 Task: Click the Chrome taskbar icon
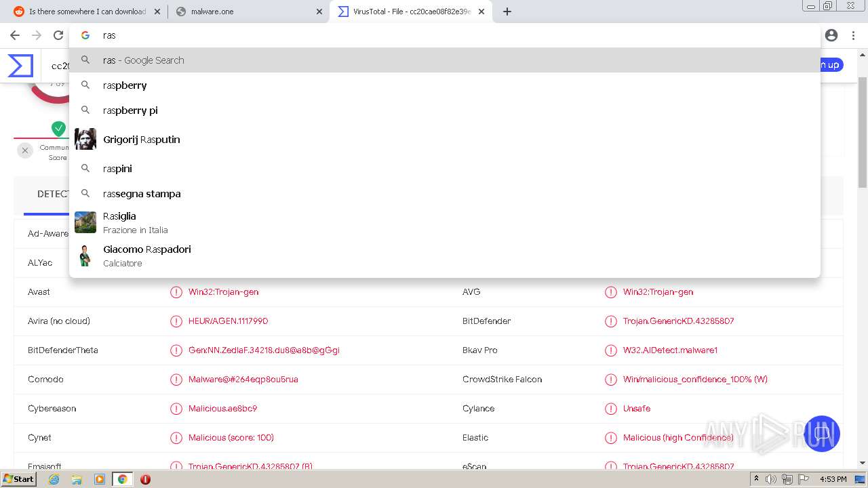click(x=122, y=479)
